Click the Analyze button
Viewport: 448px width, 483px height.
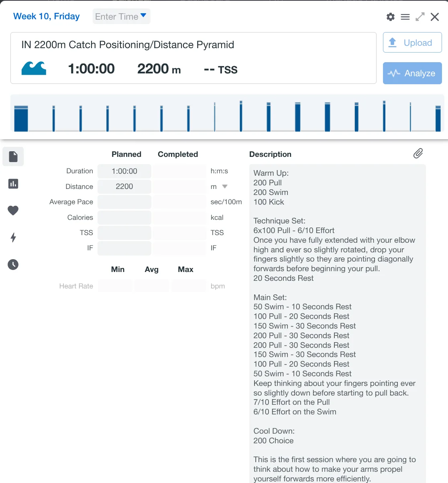412,73
